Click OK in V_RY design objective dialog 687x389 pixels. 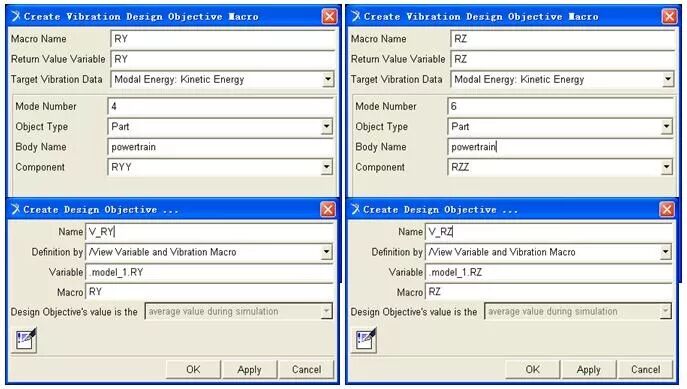click(x=193, y=369)
